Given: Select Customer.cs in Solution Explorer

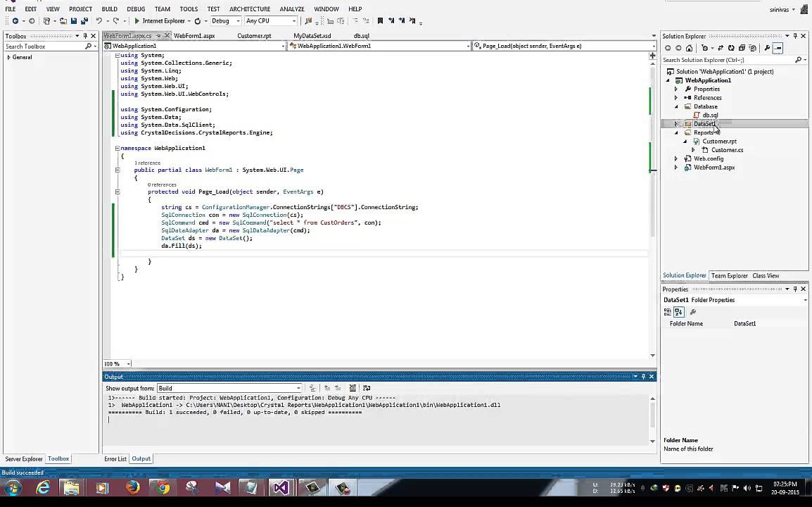Looking at the screenshot, I should 727,150.
